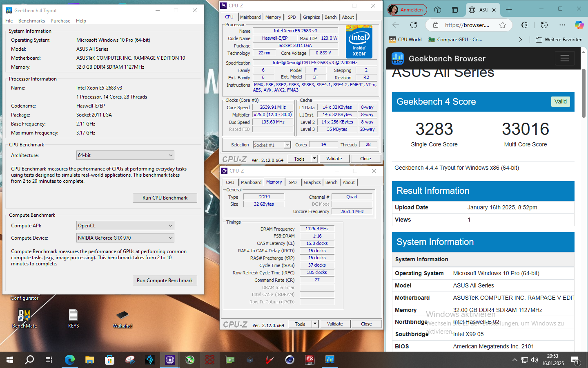This screenshot has height=368, width=588.
Task: Click the Anmelden sign-in button
Action: click(x=407, y=10)
